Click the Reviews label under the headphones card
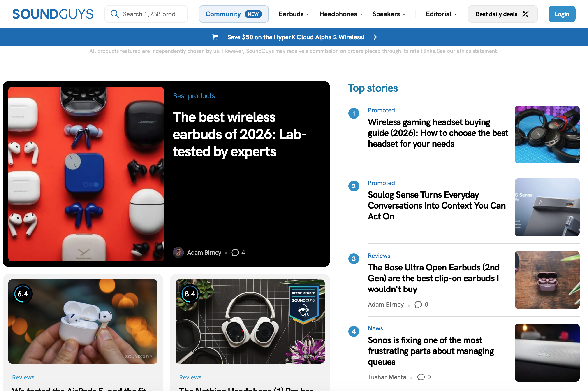The height and width of the screenshot is (391, 588). click(190, 377)
